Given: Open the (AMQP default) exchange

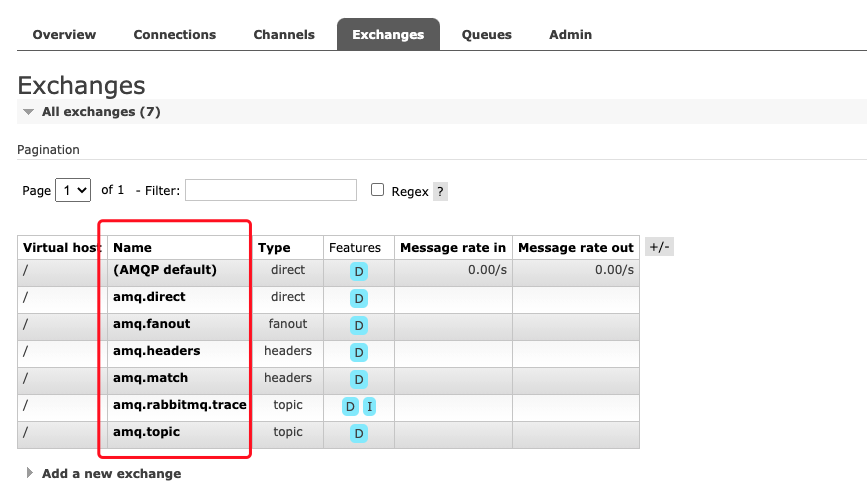Looking at the screenshot, I should tap(165, 270).
